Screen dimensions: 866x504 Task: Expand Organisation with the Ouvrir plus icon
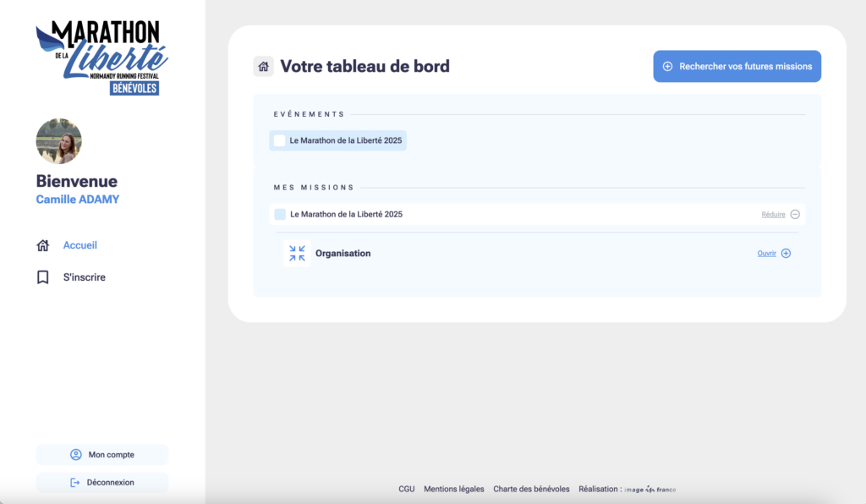pos(786,254)
